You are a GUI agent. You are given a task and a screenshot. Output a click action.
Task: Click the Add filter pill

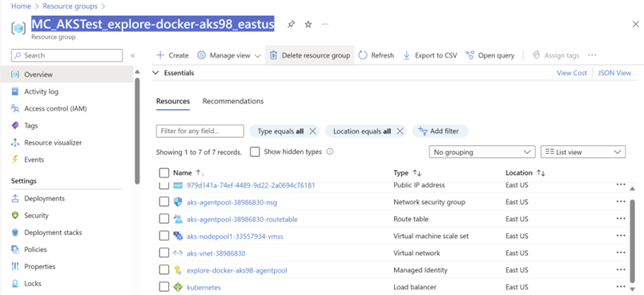441,131
